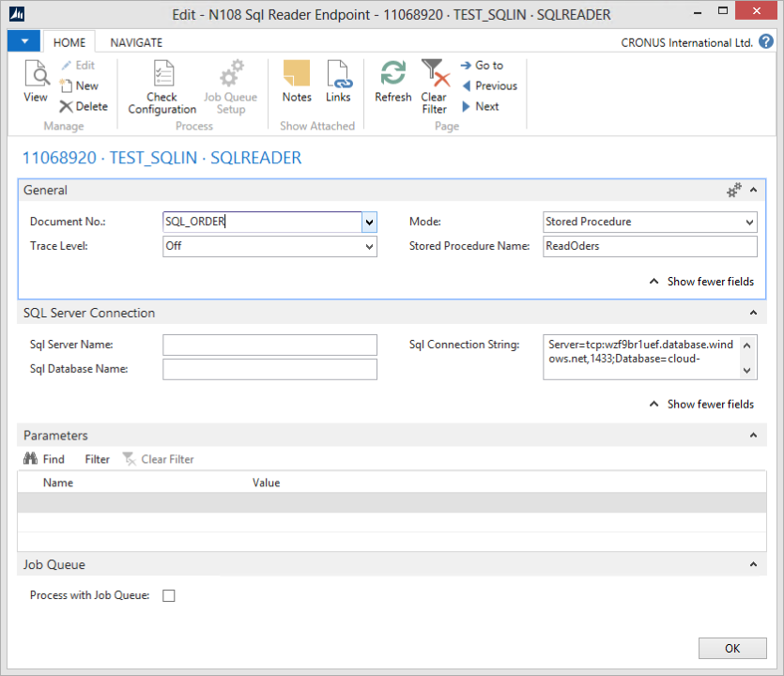This screenshot has width=784, height=676.
Task: Click the Dynamics NAV application icon in title bar
Action: click(x=17, y=14)
